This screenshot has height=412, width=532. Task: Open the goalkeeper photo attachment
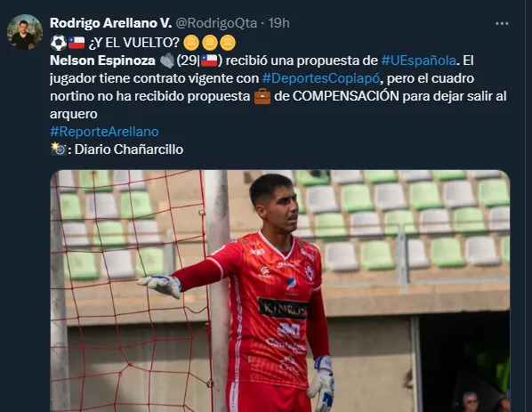[x=280, y=291]
